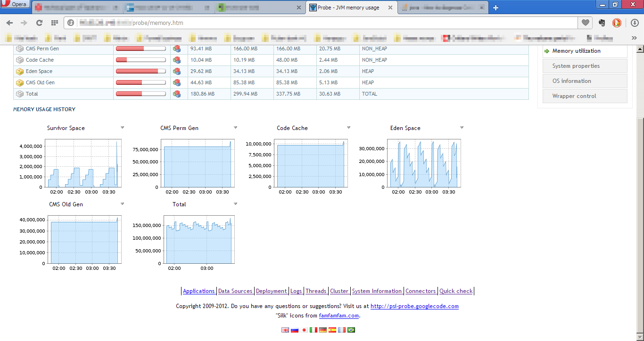644x341 pixels.
Task: Open the Deployment footer link
Action: [271, 291]
